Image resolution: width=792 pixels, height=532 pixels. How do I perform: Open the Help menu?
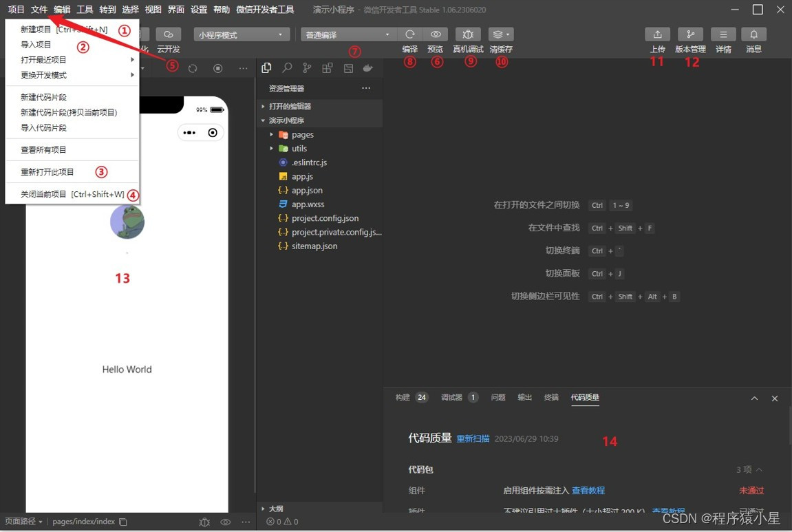click(222, 10)
